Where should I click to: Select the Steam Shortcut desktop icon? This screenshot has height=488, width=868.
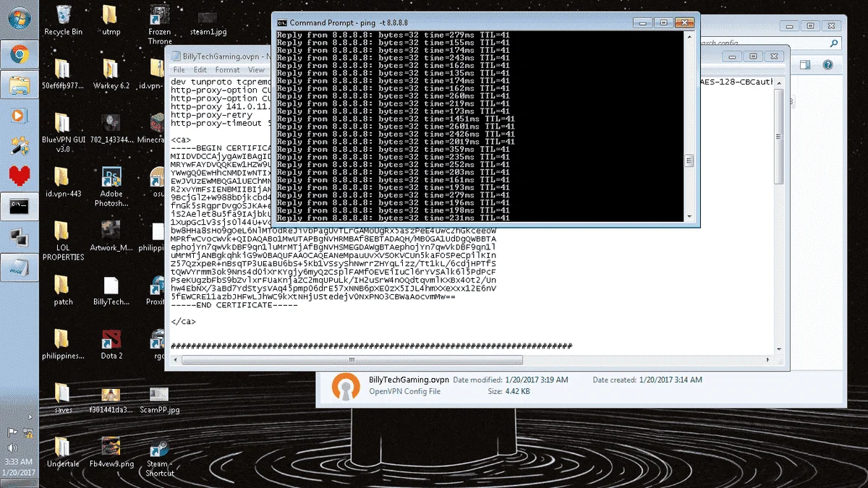tap(159, 457)
